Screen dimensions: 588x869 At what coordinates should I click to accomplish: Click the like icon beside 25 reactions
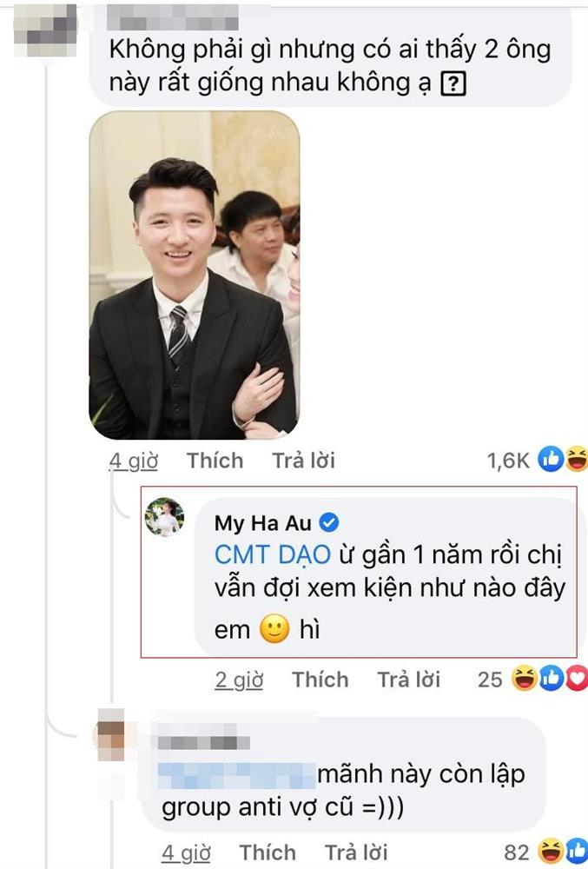coord(551,679)
